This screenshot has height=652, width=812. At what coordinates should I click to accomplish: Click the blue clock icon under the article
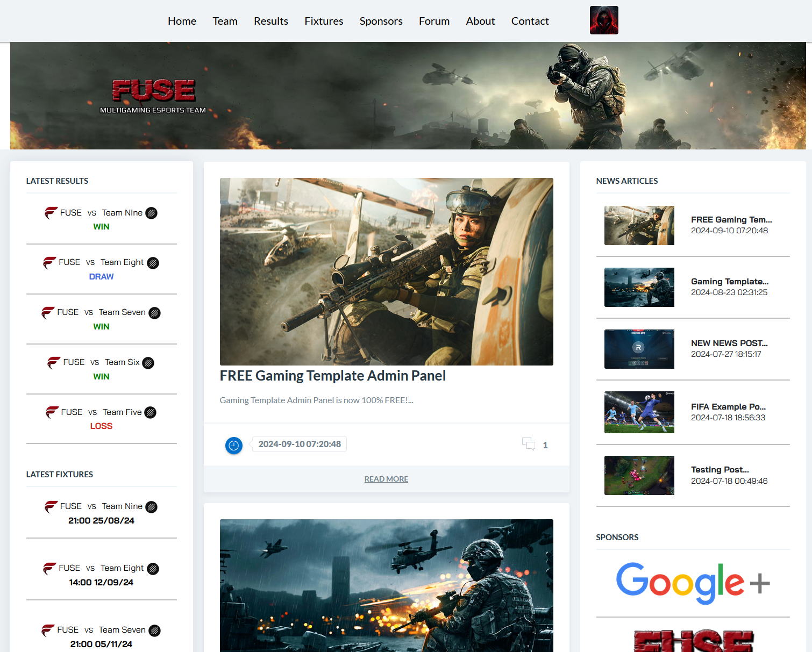(x=233, y=445)
